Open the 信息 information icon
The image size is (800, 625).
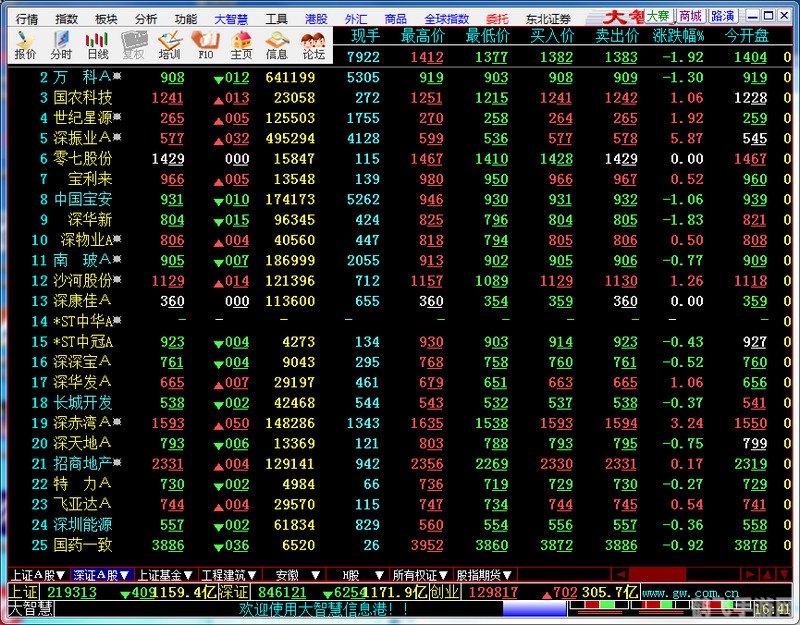[x=277, y=45]
